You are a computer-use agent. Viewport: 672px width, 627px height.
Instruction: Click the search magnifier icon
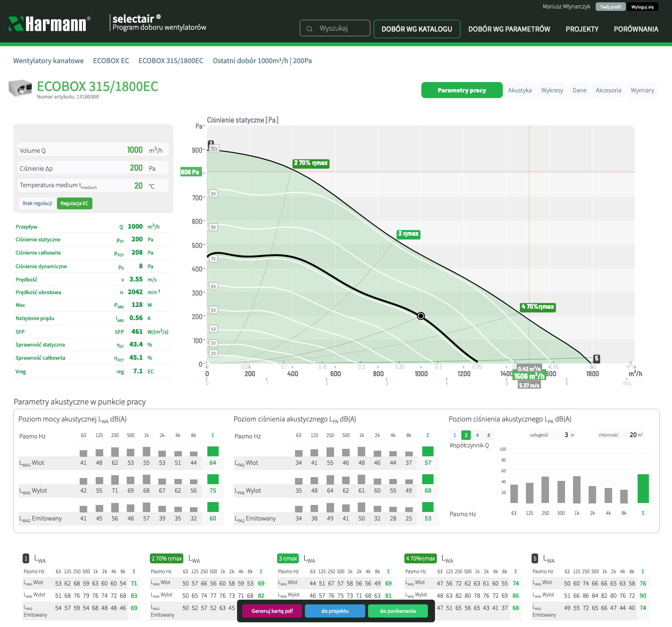[310, 29]
